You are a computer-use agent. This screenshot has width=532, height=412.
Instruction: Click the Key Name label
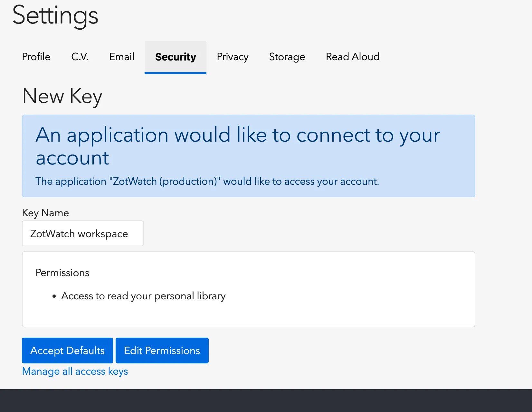click(45, 213)
